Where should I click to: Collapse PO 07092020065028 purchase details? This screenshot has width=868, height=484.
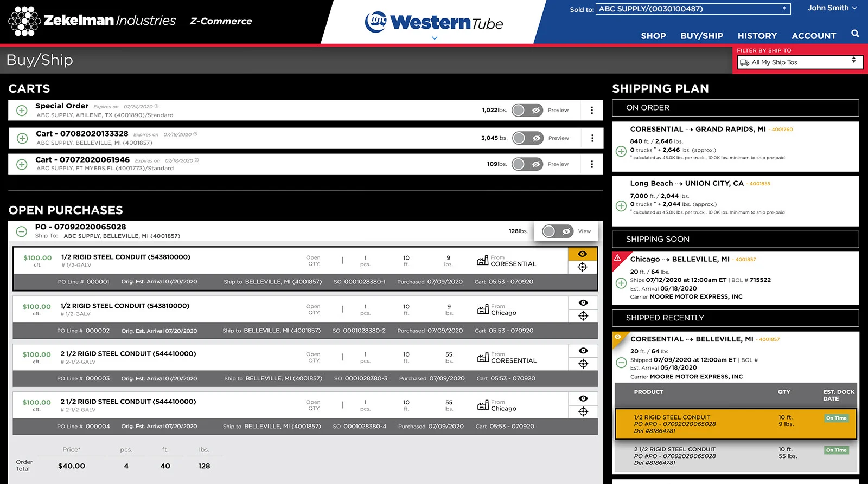[22, 231]
